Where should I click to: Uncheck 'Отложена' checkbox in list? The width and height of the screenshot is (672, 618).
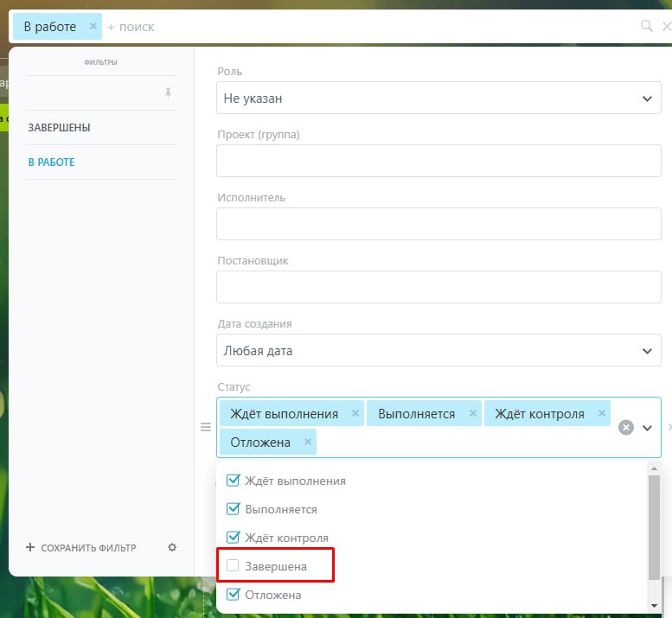pos(233,594)
